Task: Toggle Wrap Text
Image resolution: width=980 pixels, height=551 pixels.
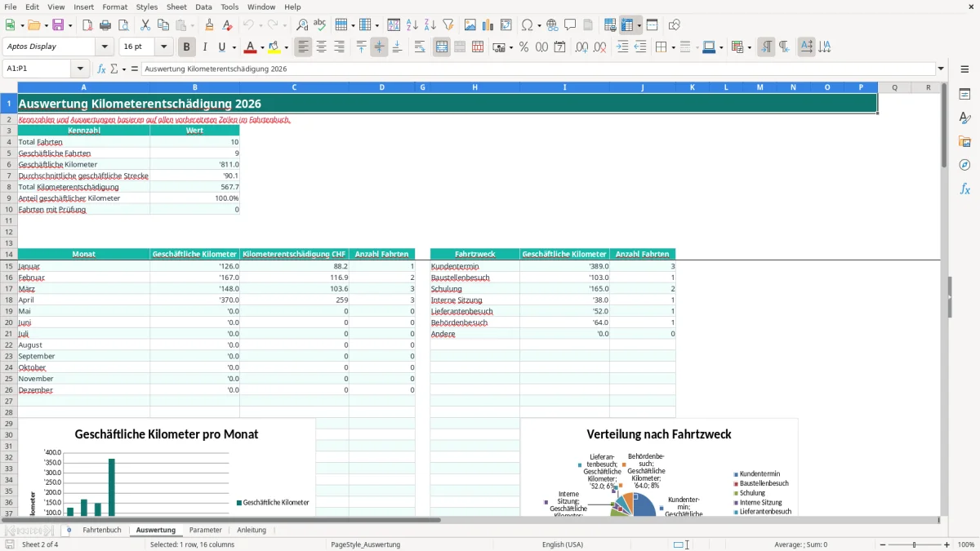Action: pos(420,47)
